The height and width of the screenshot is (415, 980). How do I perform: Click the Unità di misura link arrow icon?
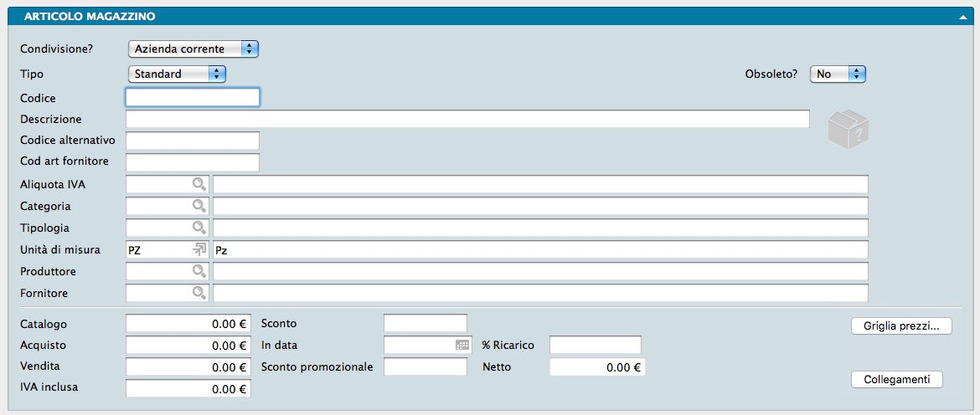click(199, 249)
